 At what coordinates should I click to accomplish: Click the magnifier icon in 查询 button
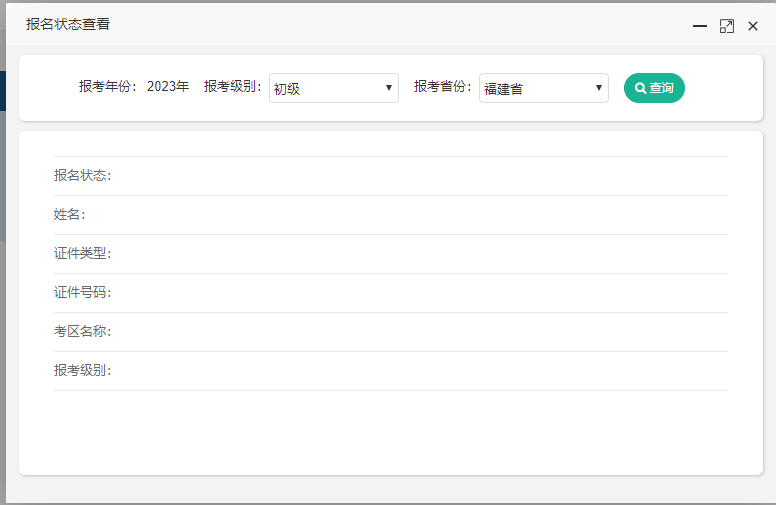pos(641,88)
